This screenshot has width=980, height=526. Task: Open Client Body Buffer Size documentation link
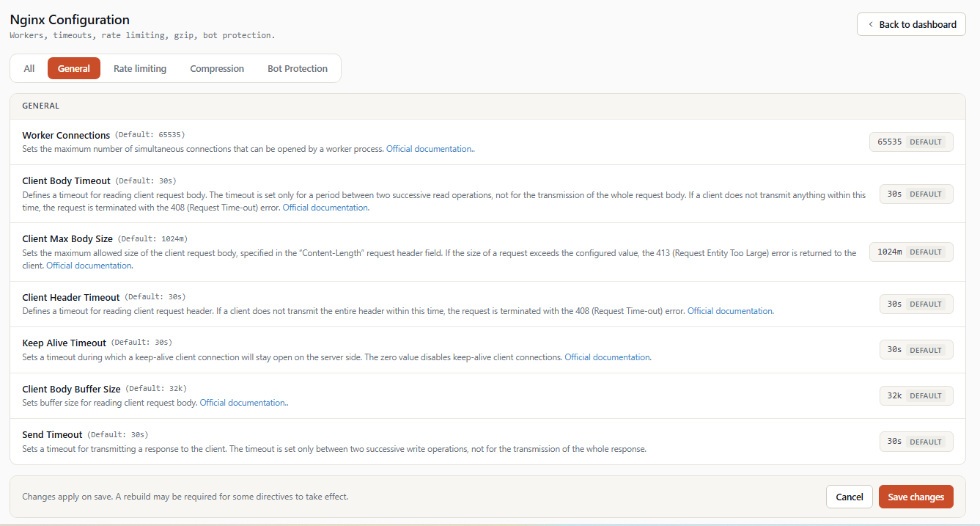tap(243, 403)
